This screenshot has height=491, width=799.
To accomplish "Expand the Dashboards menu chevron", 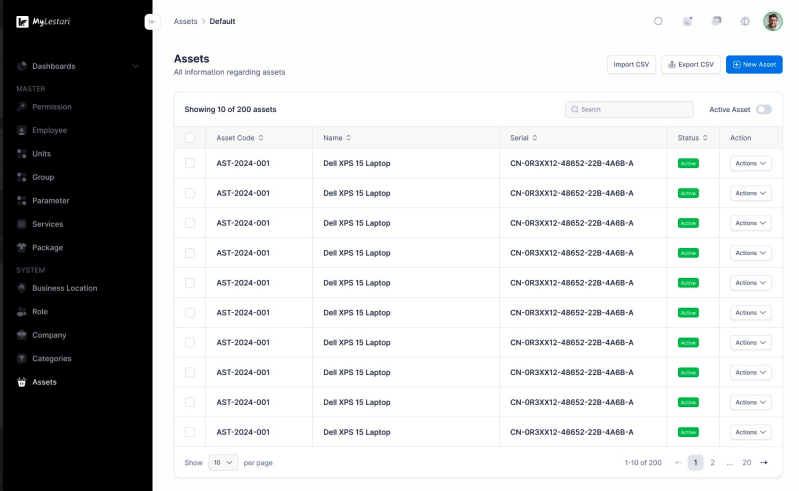I will pyautogui.click(x=135, y=66).
